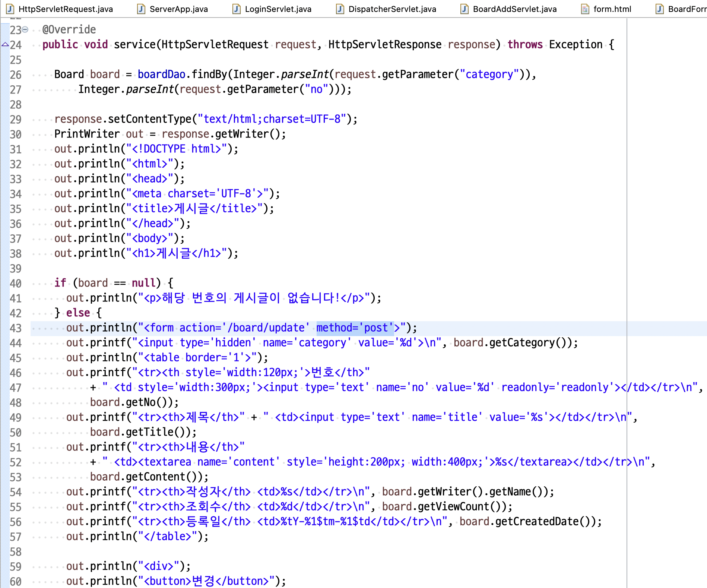Click 'boardDao' on line 26
707x588 pixels.
click(x=161, y=75)
